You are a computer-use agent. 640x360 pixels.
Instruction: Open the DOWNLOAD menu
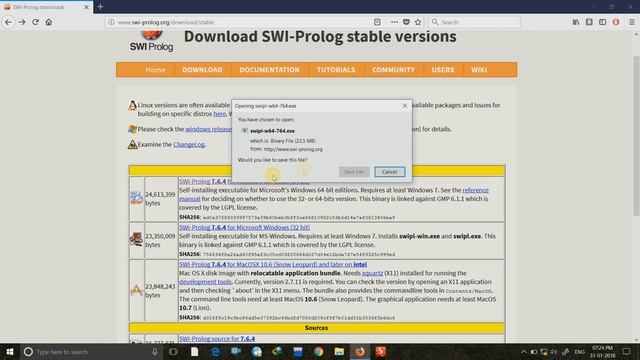202,70
